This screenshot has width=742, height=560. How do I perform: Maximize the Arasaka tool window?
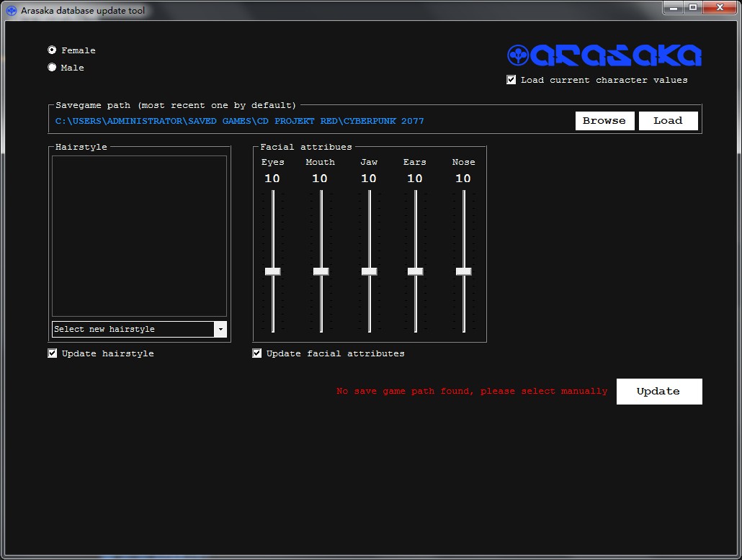click(693, 7)
